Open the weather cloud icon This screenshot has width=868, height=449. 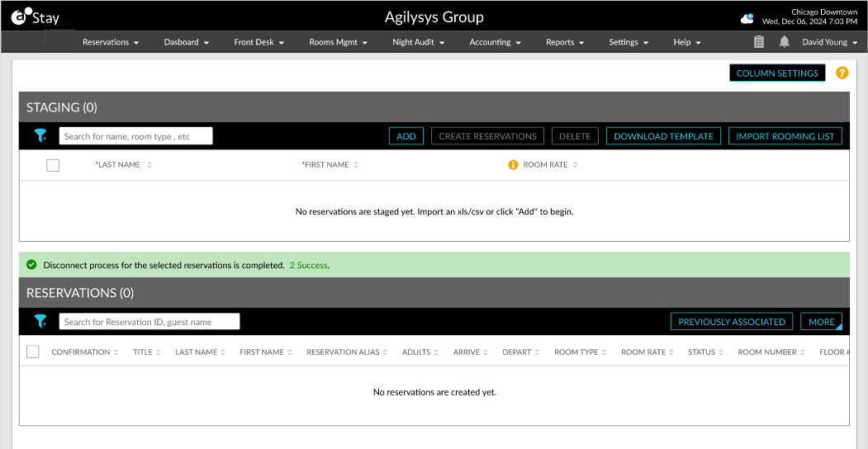747,19
